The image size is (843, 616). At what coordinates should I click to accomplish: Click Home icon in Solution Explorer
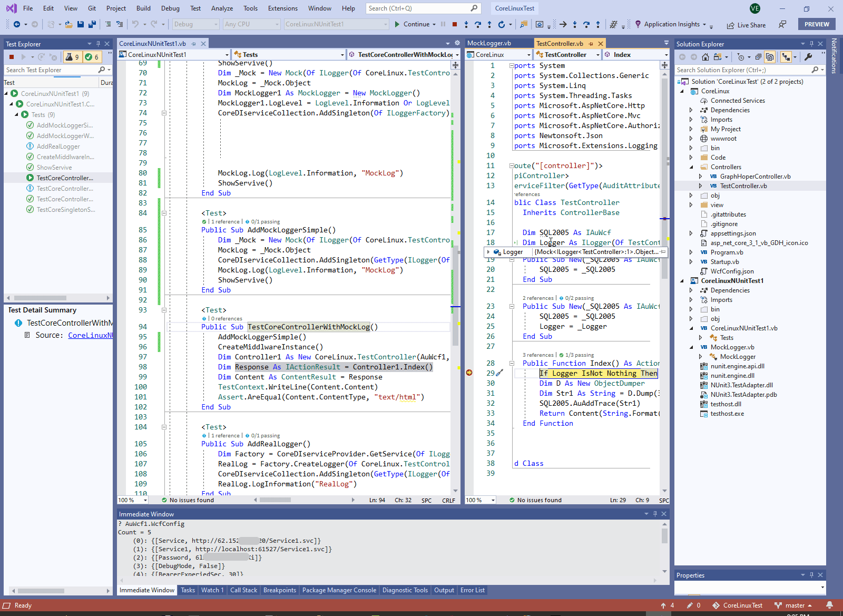click(x=705, y=57)
